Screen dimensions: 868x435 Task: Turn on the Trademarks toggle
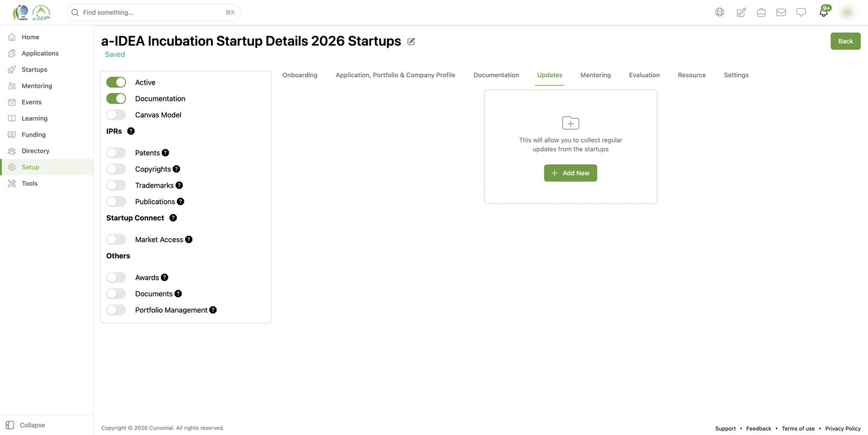[116, 185]
